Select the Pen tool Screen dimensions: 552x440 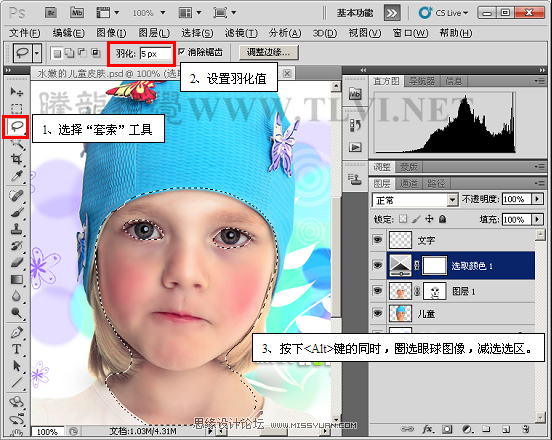pos(16,332)
